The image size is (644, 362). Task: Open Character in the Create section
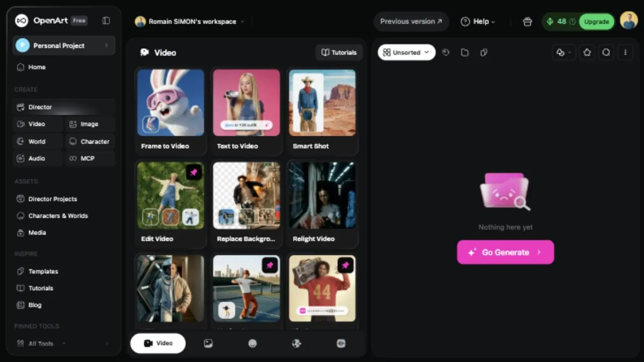(90, 142)
